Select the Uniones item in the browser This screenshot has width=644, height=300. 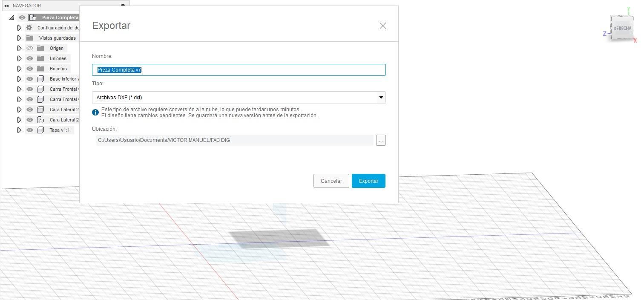pyautogui.click(x=58, y=58)
